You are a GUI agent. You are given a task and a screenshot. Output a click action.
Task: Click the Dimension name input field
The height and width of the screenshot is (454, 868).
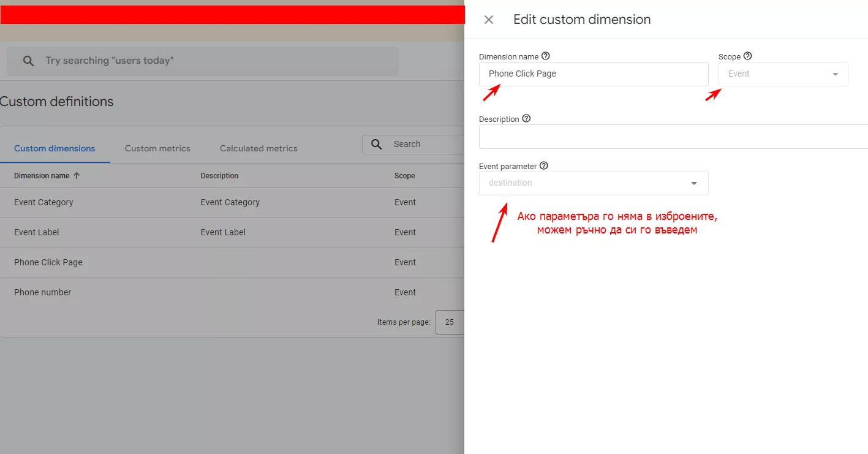(x=594, y=74)
